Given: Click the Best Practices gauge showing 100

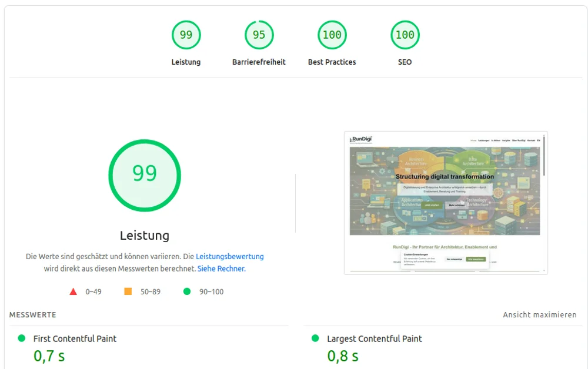Looking at the screenshot, I should (332, 35).
